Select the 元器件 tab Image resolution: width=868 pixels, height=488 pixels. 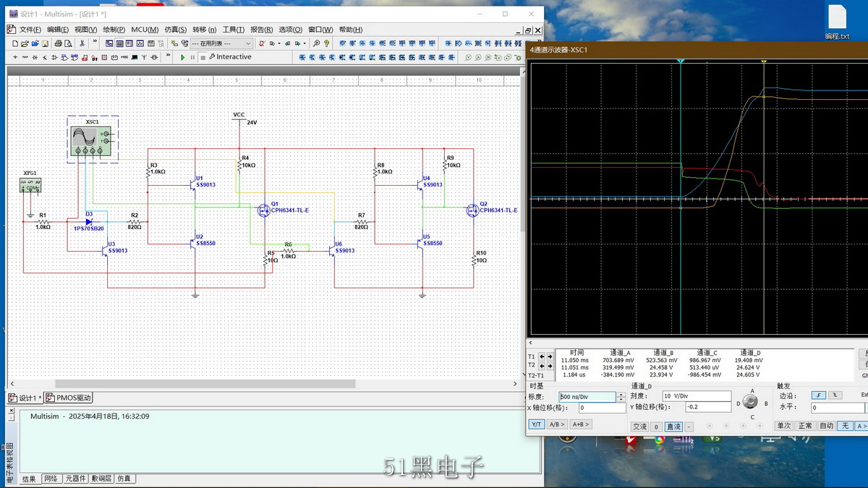[75, 479]
